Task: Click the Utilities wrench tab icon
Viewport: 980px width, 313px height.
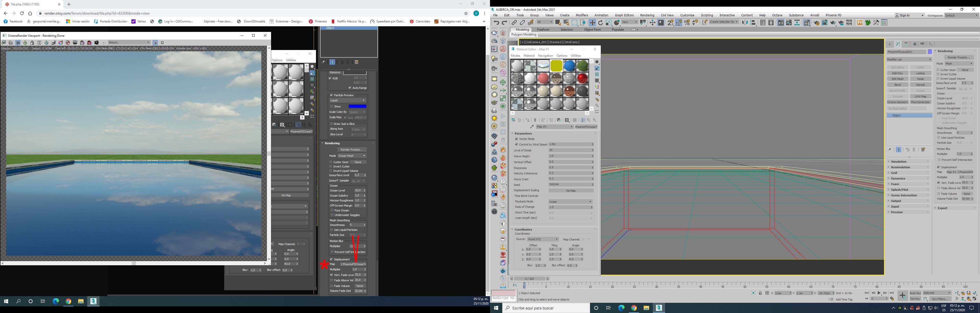Action: (930, 44)
